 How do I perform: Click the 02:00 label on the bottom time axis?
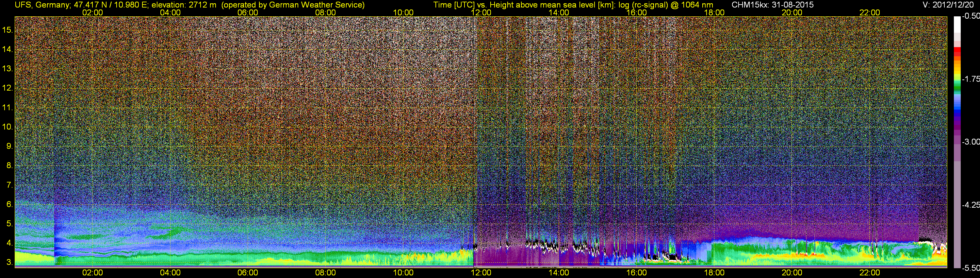coord(92,273)
